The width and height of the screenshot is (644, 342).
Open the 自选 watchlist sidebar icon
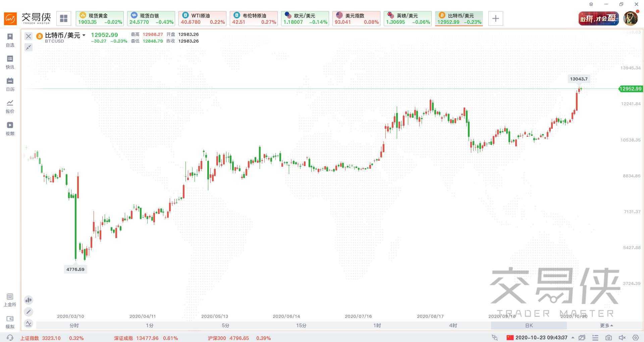point(10,40)
